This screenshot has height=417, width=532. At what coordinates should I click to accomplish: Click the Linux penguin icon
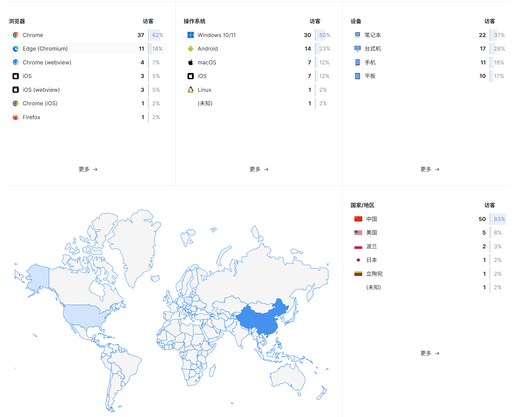coord(191,90)
